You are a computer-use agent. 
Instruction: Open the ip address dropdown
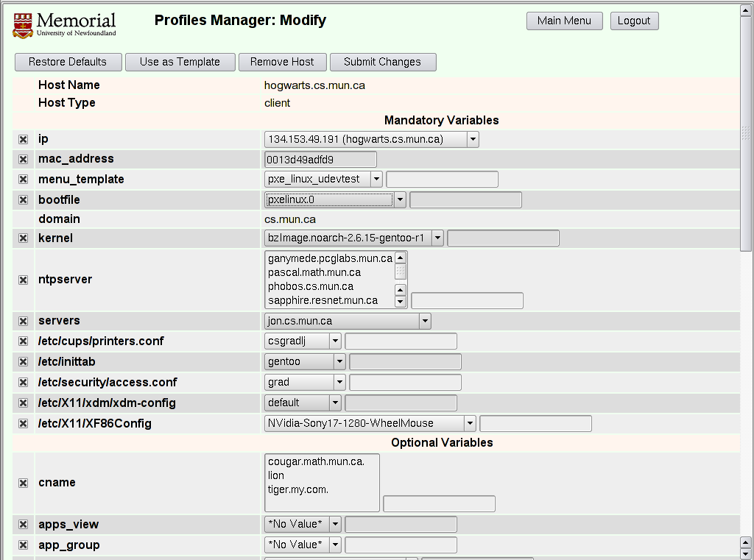pos(372,139)
